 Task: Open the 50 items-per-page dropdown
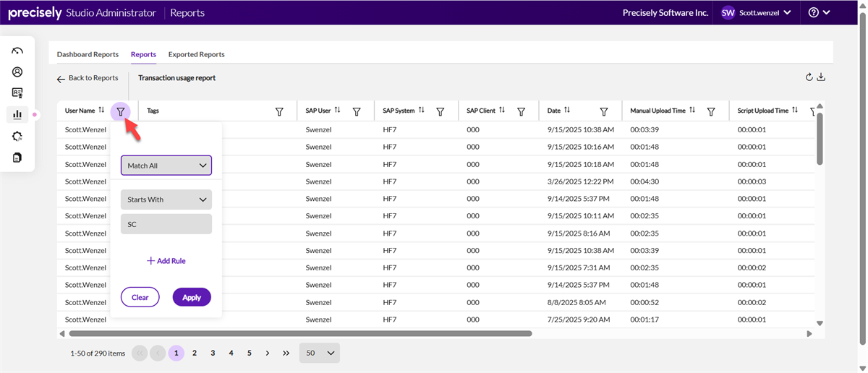click(320, 353)
